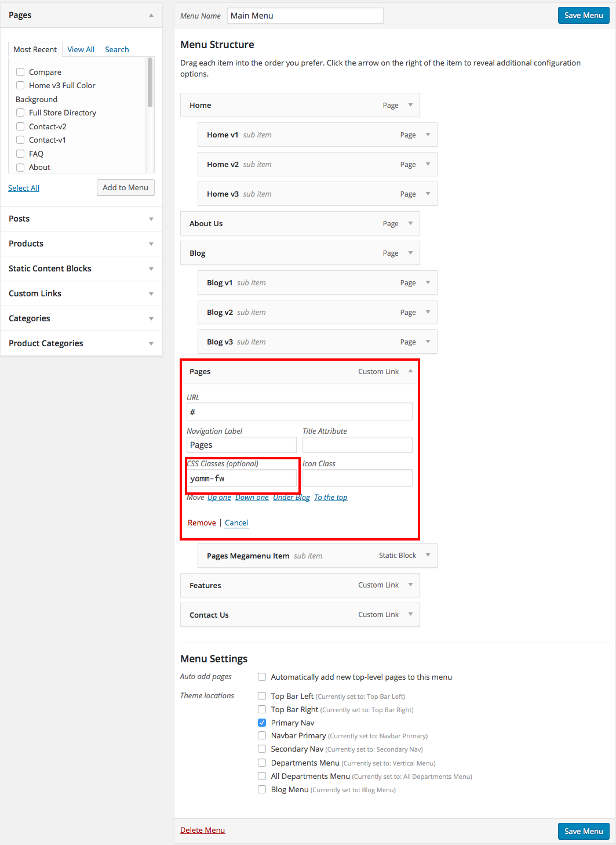Expand the Blog v2 sub item arrow

point(428,312)
